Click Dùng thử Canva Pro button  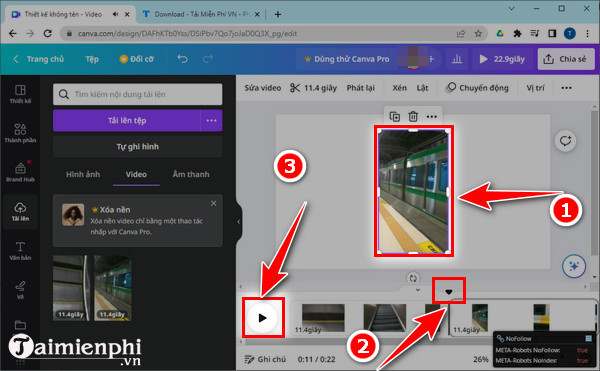347,59
